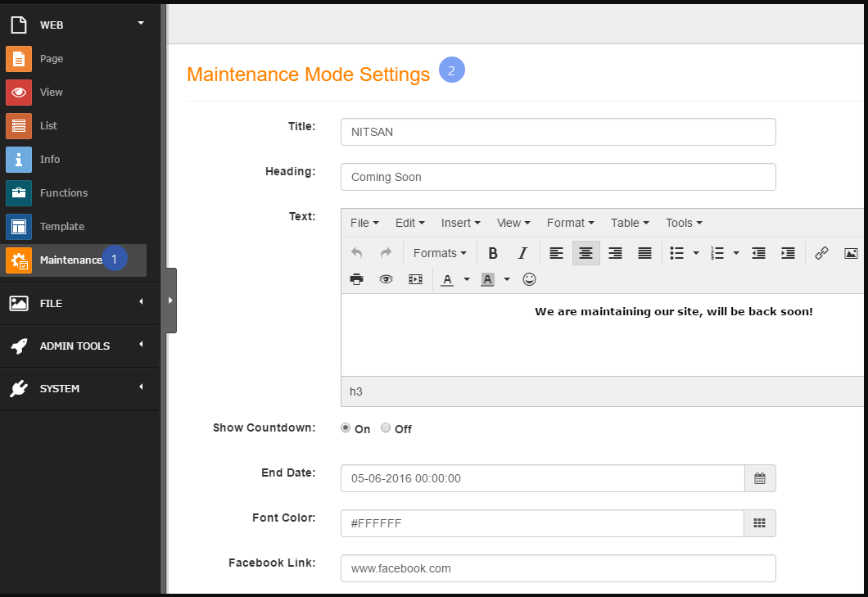Open the Font Color palette button
This screenshot has height=597, width=868.
(760, 523)
